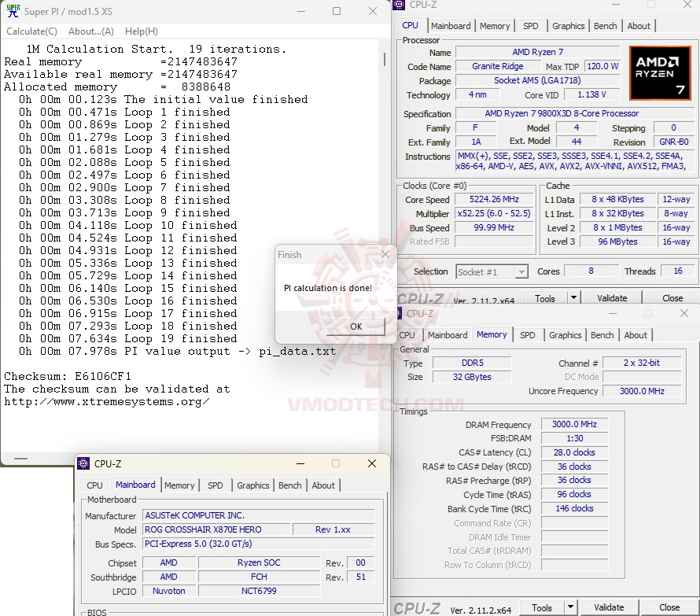Select Memory tab in Mainboard CPU-Z window
Screen dimensions: 700x616
(179, 485)
